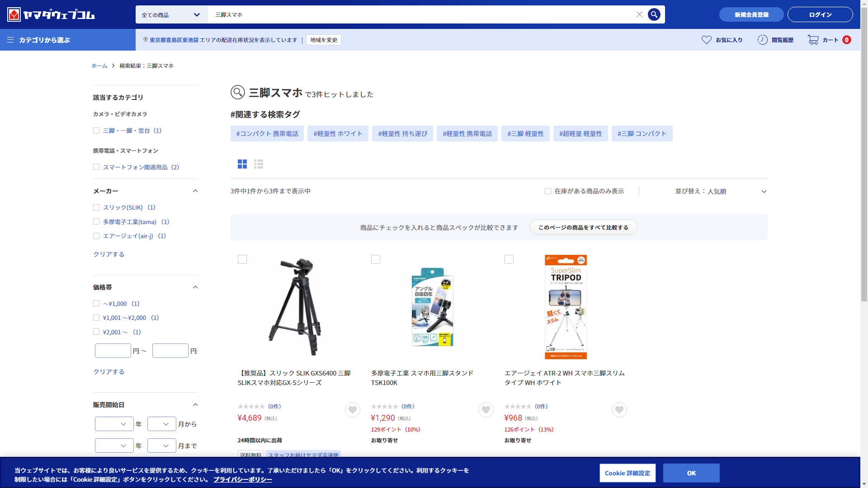Viewport: 868px width, 488px height.
Task: Check the in-stock only checkbox
Action: 548,191
